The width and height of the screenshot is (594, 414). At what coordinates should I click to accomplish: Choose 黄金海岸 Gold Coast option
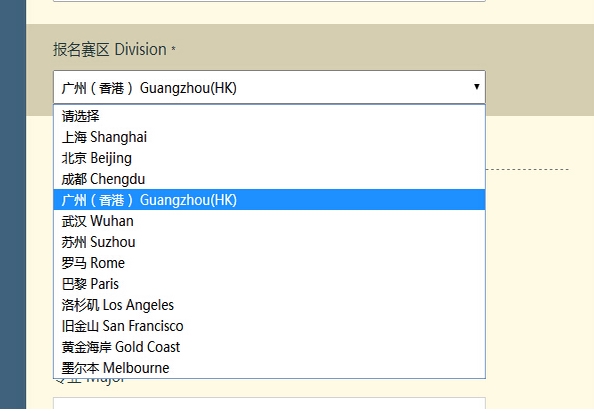coord(269,347)
